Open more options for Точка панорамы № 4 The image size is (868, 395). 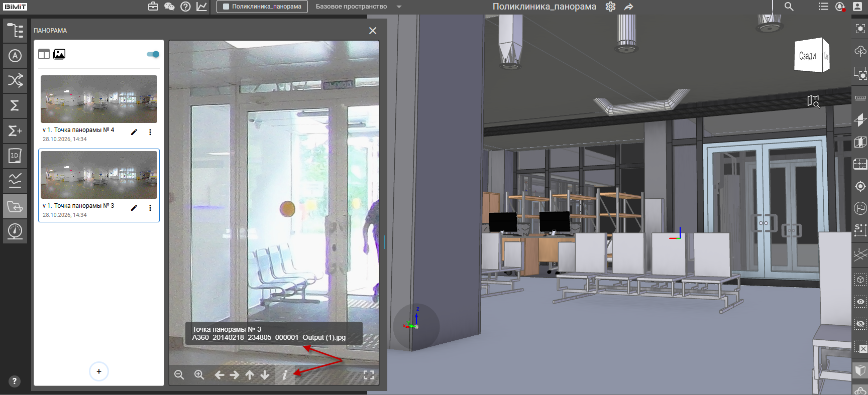pyautogui.click(x=150, y=132)
